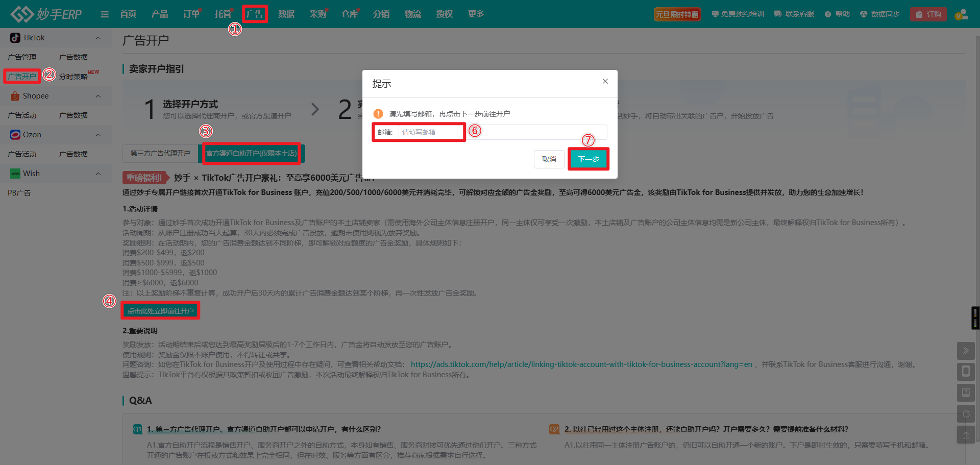Select 广告数据 under Ozon
Screen dimensions: 980x465
click(73, 154)
